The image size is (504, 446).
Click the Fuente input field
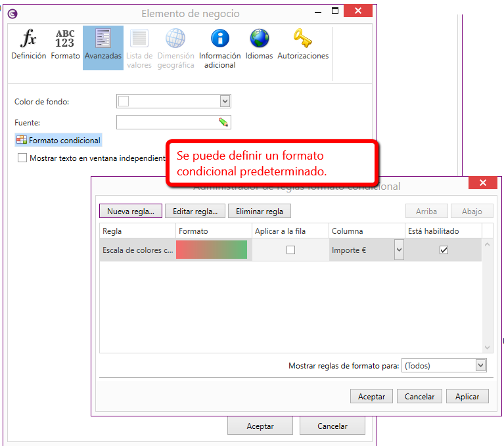[x=167, y=122]
